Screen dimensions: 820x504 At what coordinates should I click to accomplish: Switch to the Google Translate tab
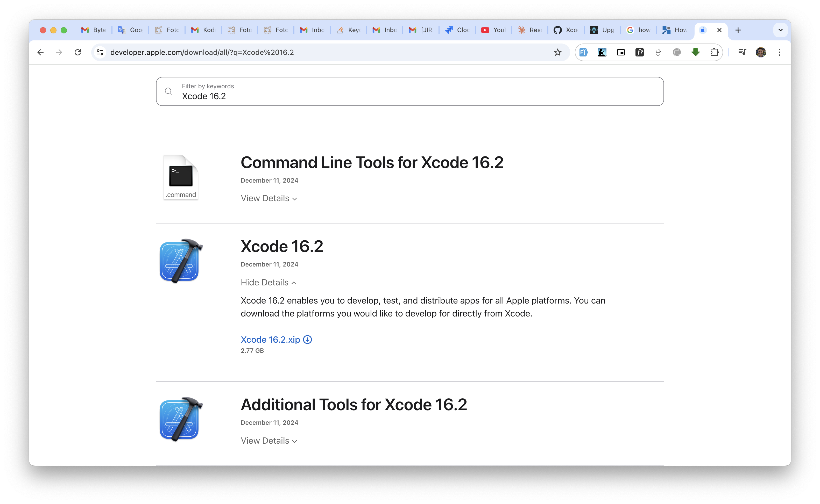[130, 30]
